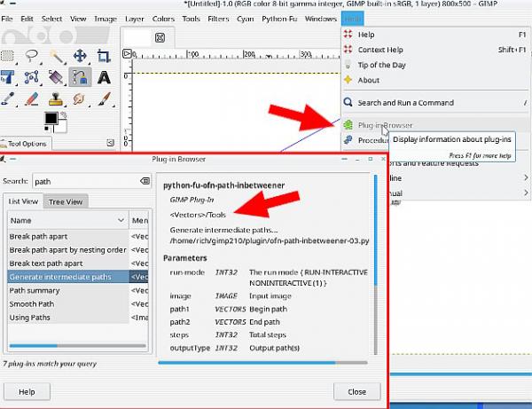Open the Image menu
532x409 pixels.
point(106,19)
